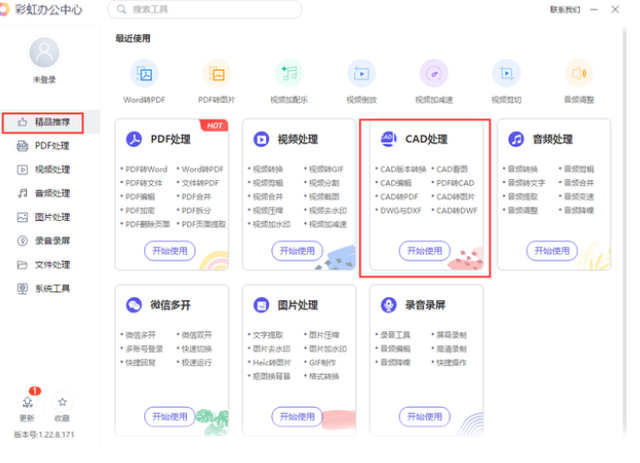Click the PDF转CAD entry
The height and width of the screenshot is (463, 640).
tap(455, 183)
